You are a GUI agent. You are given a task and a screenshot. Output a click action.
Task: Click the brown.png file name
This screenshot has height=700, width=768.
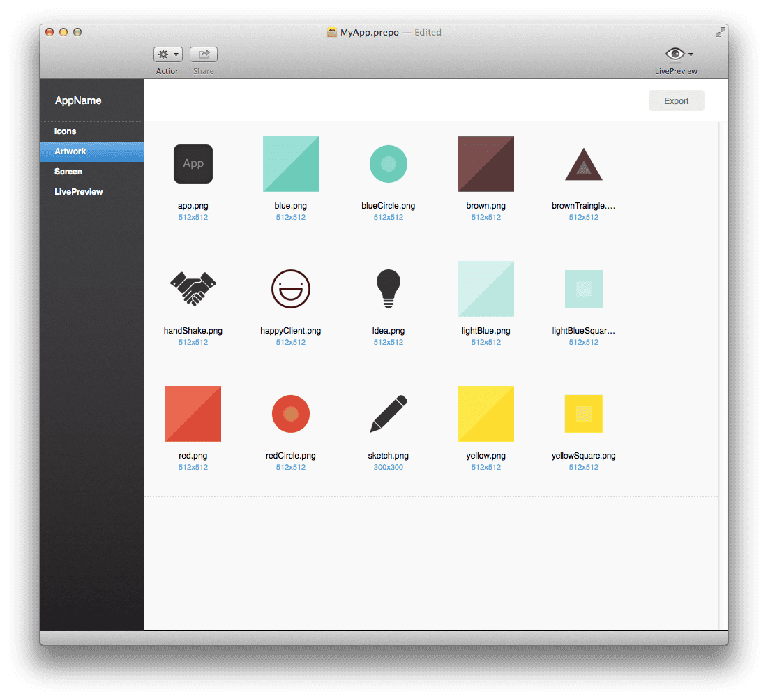[x=486, y=206]
